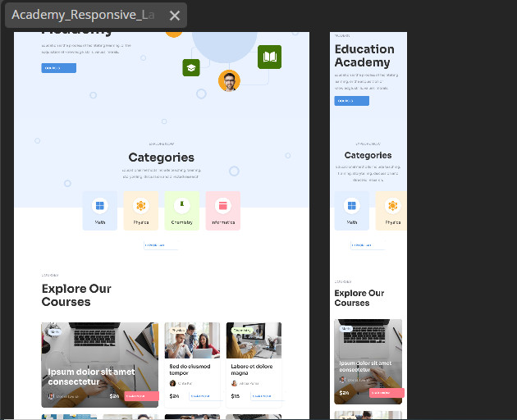The height and width of the screenshot is (420, 517).
Task: Click the outlined button on 'Labore et dolore' card
Action: coord(268,396)
